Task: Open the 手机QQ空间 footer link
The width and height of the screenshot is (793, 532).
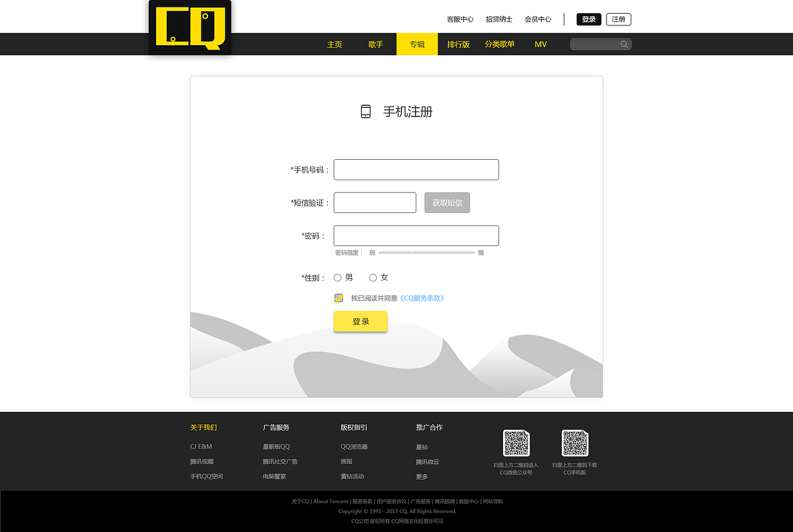Action: point(206,476)
